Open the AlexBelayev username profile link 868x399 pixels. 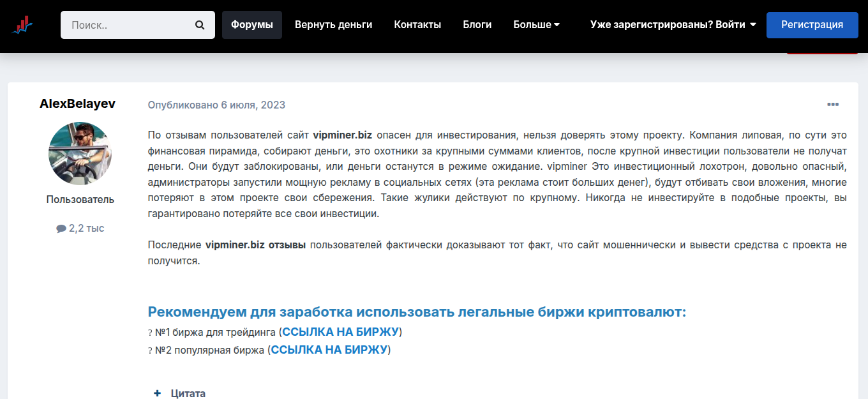tap(78, 103)
